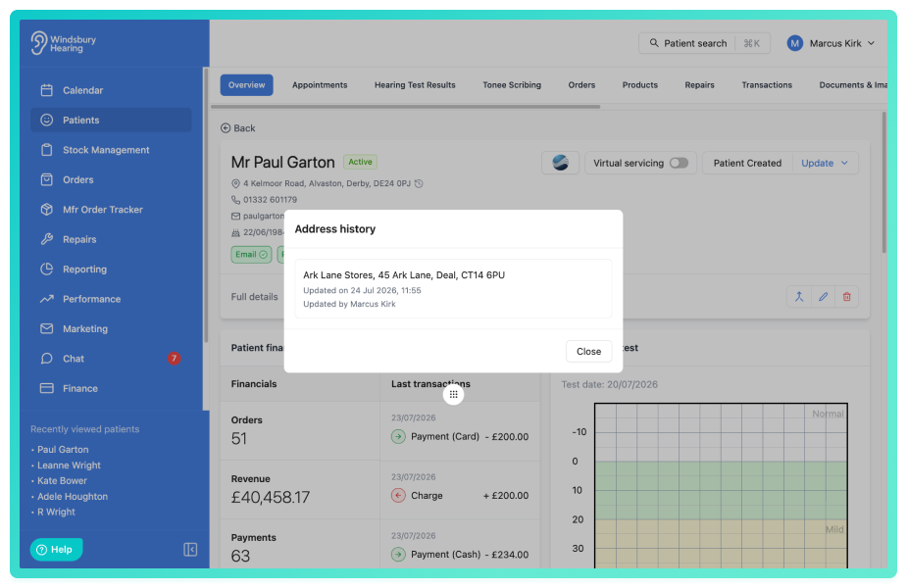The height and width of the screenshot is (588, 907).
Task: Click the sidebar vertical scrollbar
Action: (x=205, y=205)
